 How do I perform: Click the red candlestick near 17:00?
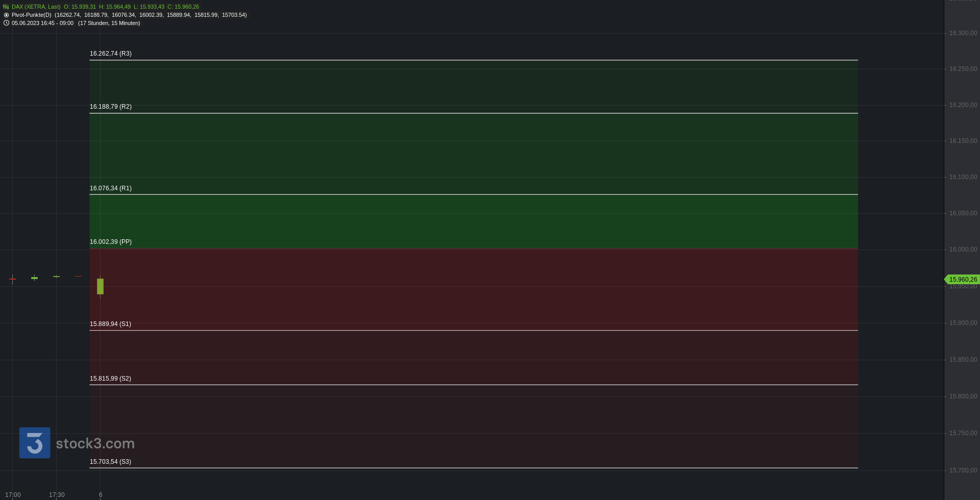pos(12,279)
